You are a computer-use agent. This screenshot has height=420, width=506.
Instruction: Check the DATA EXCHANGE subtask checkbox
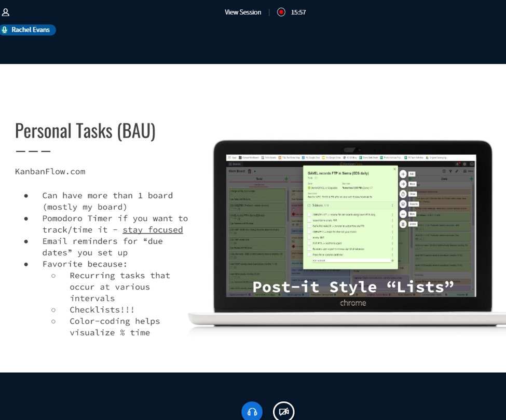[309, 226]
